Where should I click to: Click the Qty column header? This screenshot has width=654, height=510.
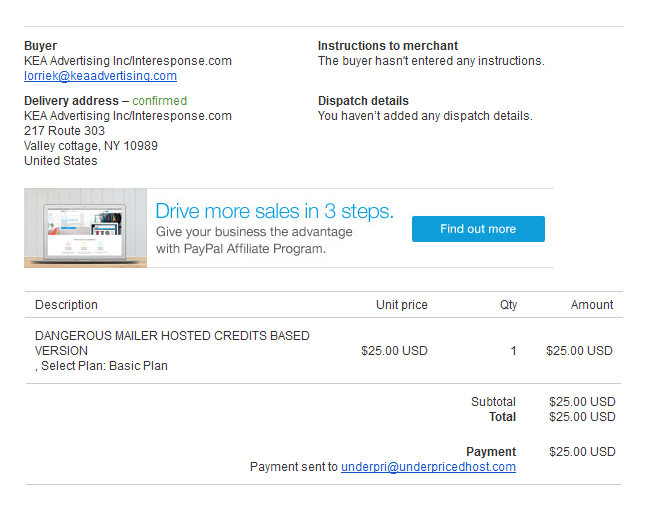[x=508, y=305]
